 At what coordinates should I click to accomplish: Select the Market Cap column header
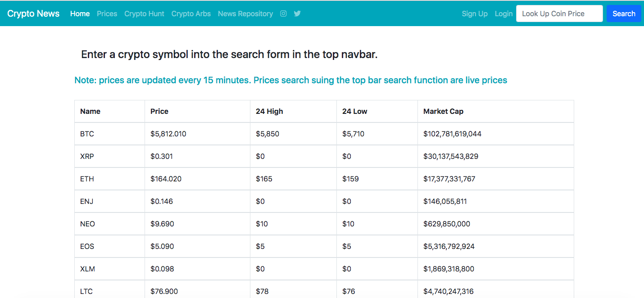pyautogui.click(x=496, y=111)
